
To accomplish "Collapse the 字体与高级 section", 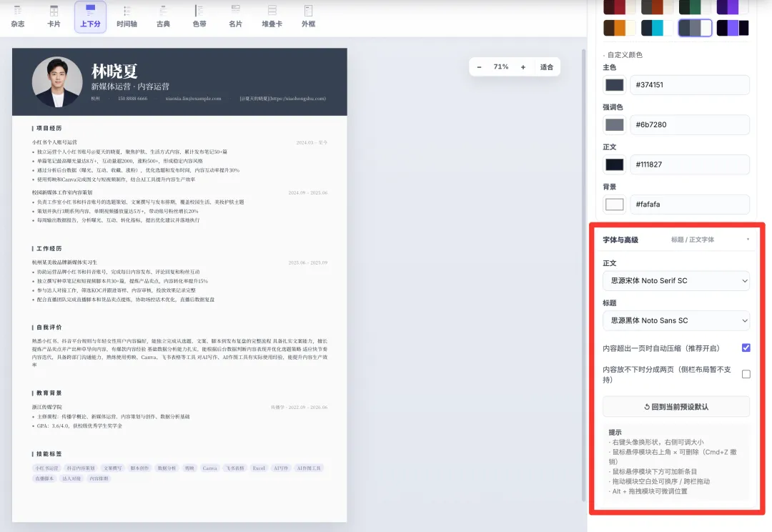I will coord(676,240).
